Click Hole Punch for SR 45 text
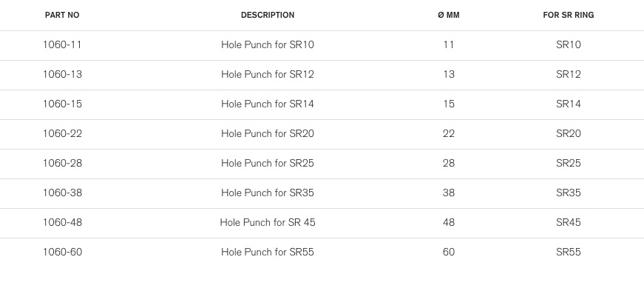The image size is (644, 291). tap(268, 222)
